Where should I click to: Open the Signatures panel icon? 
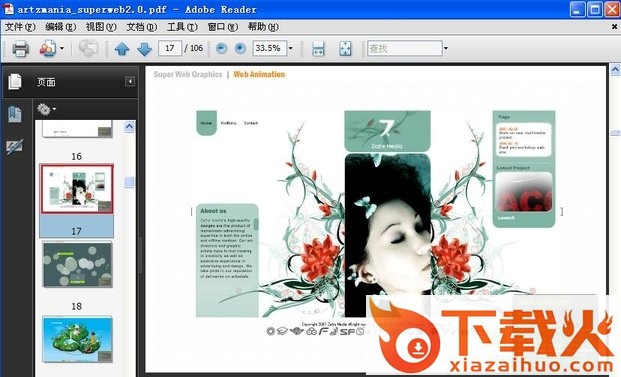pyautogui.click(x=15, y=147)
